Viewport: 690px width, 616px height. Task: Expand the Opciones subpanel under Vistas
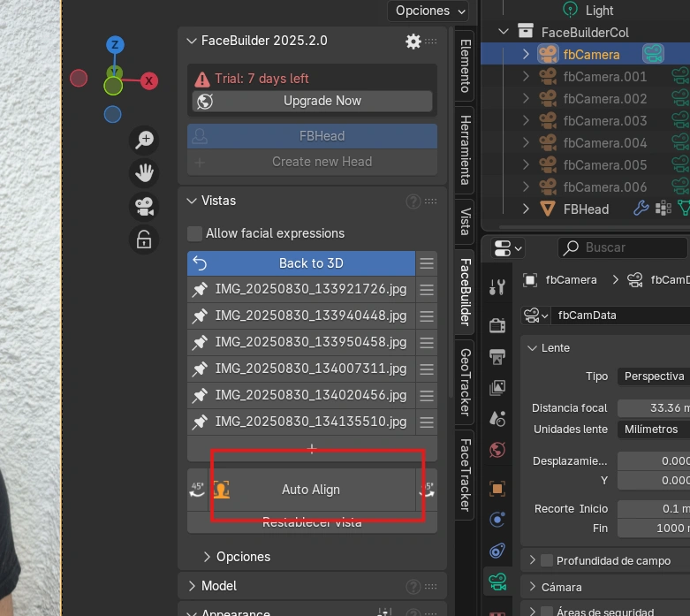point(207,557)
